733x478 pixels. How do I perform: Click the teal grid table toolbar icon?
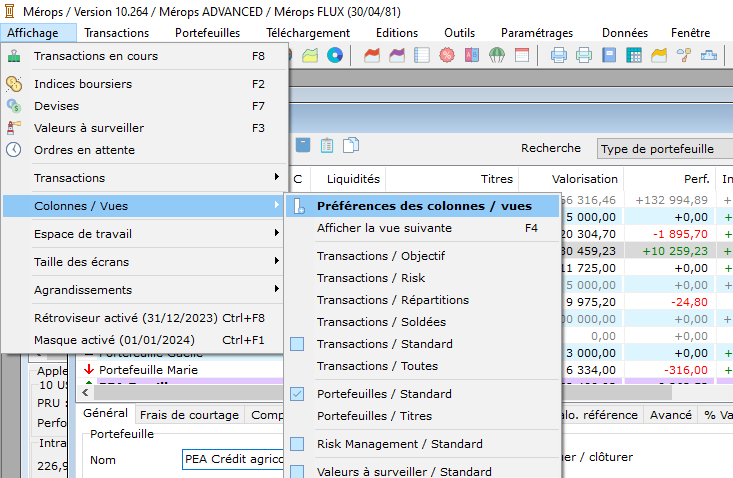[634, 56]
